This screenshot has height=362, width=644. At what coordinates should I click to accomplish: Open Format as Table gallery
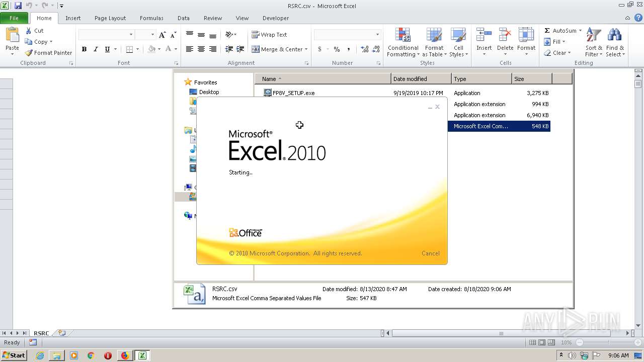(x=434, y=43)
